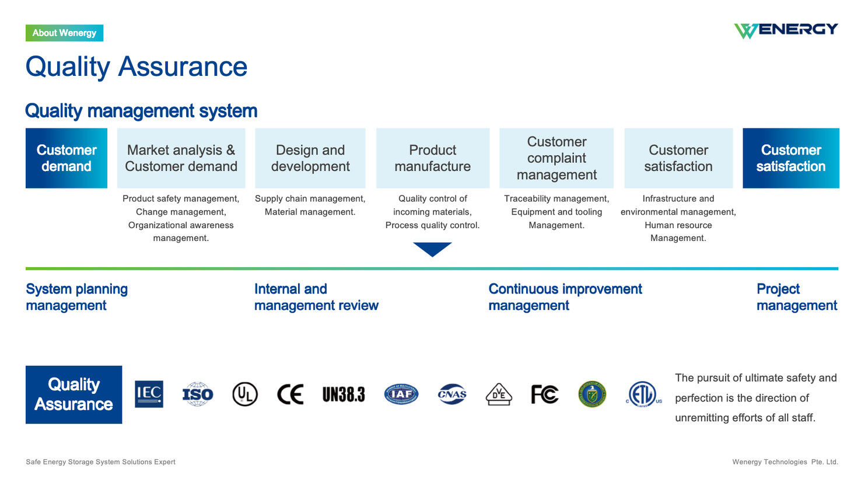Select the VDE triangle logo

(x=499, y=394)
